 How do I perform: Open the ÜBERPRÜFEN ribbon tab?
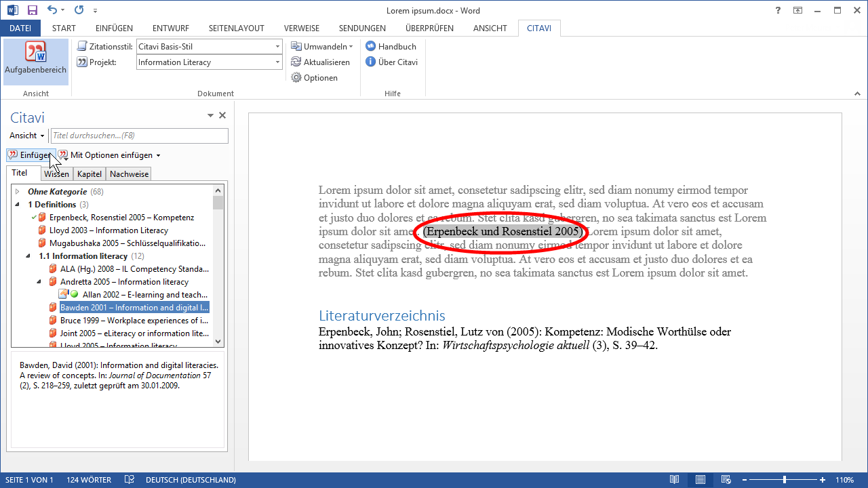coord(429,28)
